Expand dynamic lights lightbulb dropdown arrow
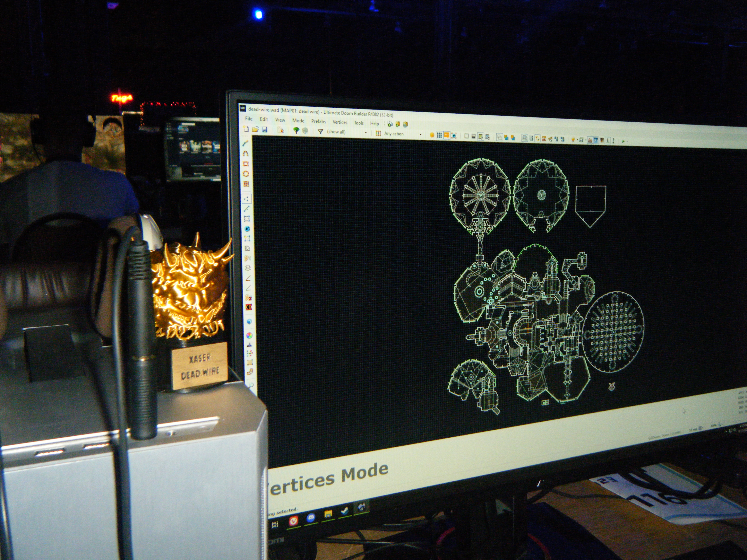 point(577,140)
